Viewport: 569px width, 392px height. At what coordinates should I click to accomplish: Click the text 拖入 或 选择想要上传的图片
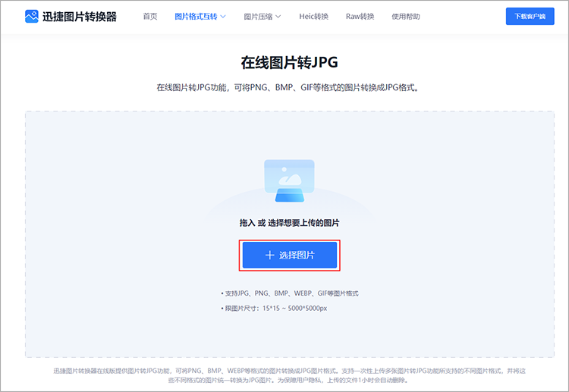coord(289,223)
